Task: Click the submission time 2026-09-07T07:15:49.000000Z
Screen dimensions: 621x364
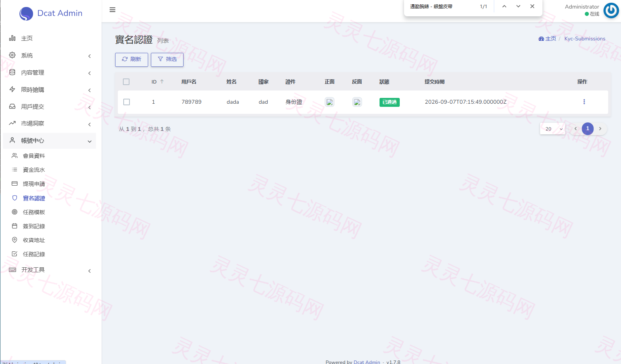Action: (x=465, y=102)
